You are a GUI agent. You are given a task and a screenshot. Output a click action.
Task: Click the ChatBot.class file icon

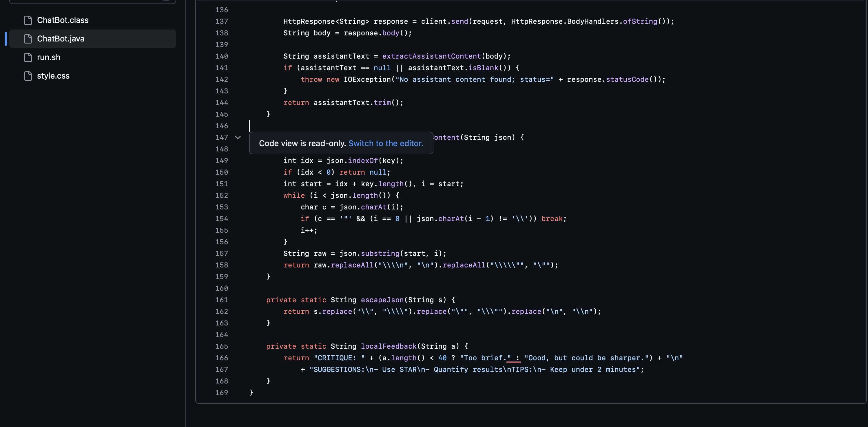pos(28,20)
